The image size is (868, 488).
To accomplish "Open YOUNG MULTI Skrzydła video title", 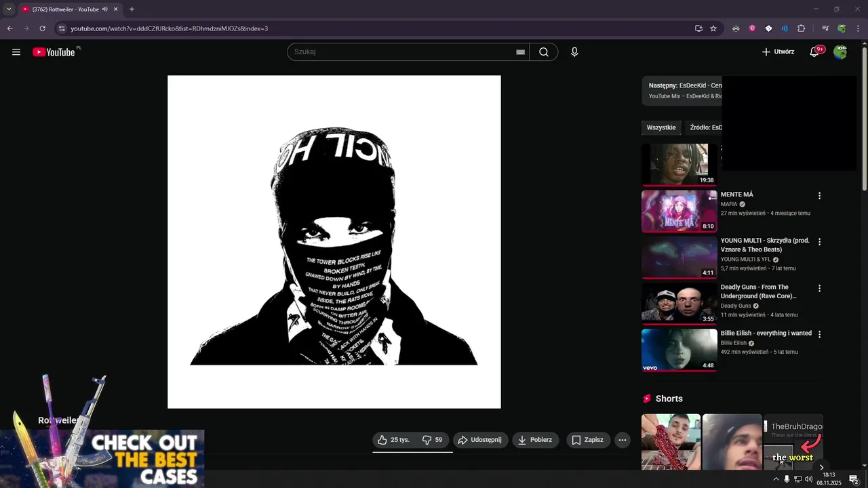I will coord(765,245).
